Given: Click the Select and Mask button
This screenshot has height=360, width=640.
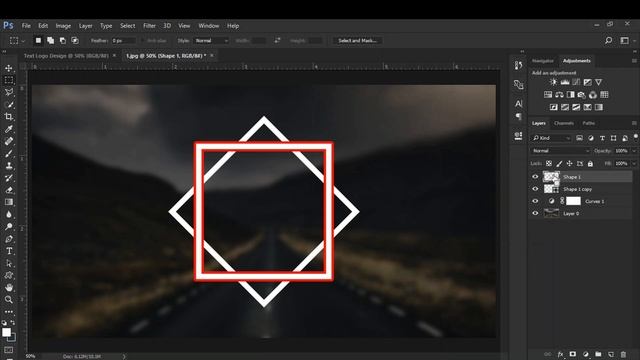Looking at the screenshot, I should 357,40.
